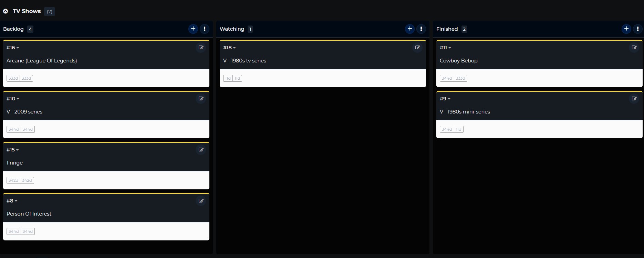This screenshot has width=644, height=258.
Task: Edit the Cowboy Bebop card
Action: [x=634, y=48]
